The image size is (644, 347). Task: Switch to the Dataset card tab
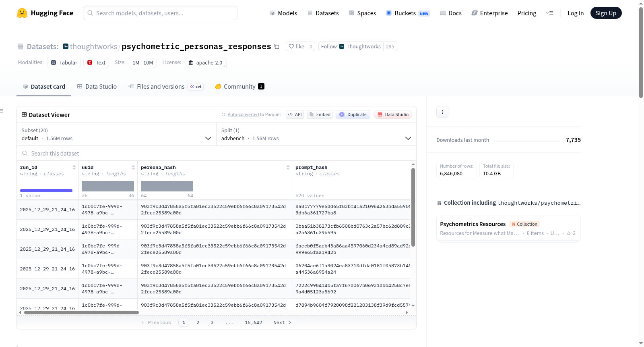pyautogui.click(x=44, y=86)
